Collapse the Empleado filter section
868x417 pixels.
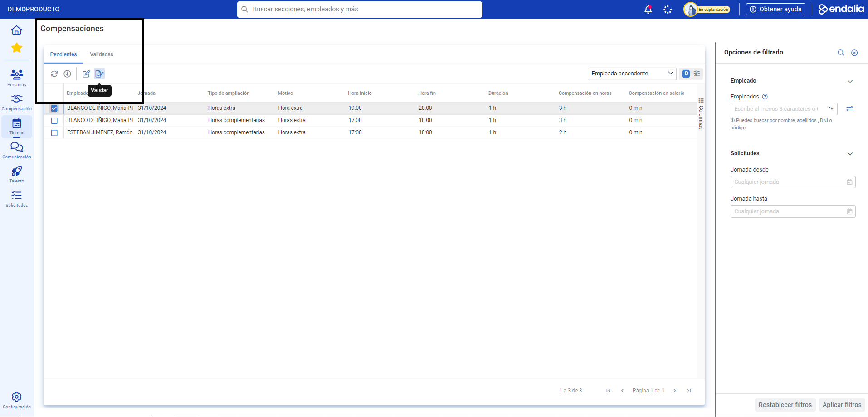[x=850, y=81]
